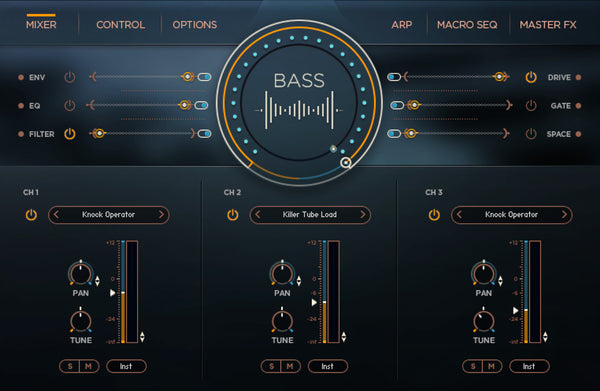Solo channel CH 2

click(x=271, y=366)
